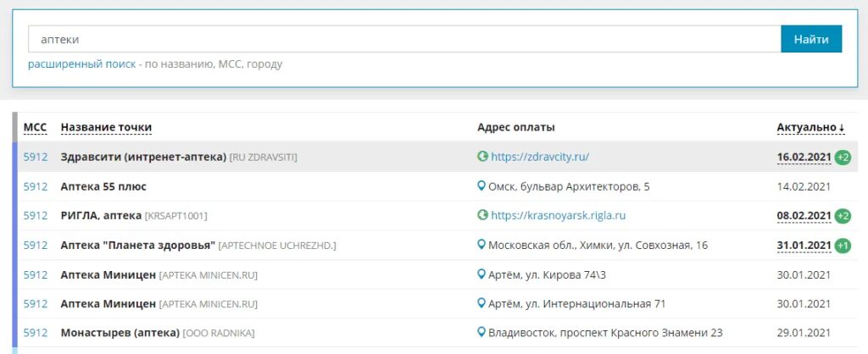Click the map pin icon for Омск address

tap(482, 186)
